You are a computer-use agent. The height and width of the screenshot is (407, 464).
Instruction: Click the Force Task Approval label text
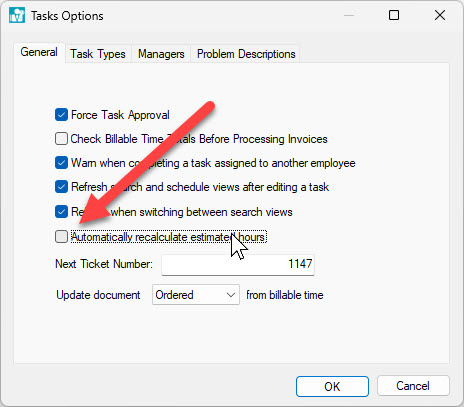120,115
